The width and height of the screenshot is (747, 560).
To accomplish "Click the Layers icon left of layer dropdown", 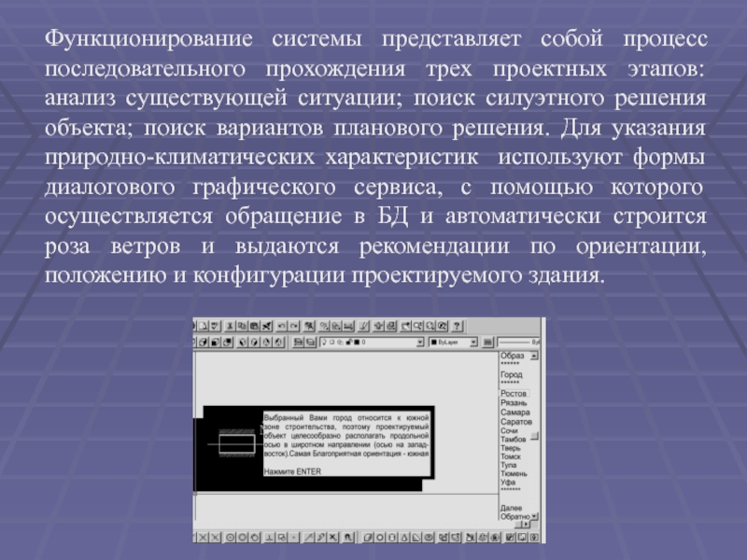I will click(310, 343).
